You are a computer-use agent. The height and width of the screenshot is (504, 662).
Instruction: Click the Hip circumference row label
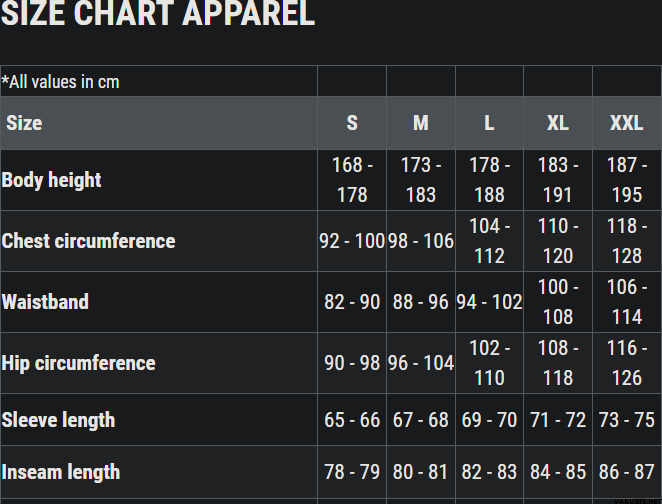point(79,363)
